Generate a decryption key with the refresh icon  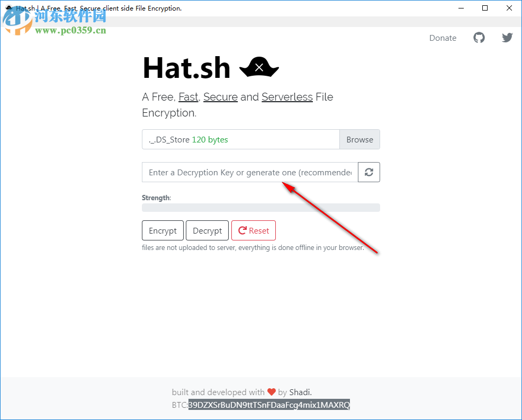[x=368, y=172]
